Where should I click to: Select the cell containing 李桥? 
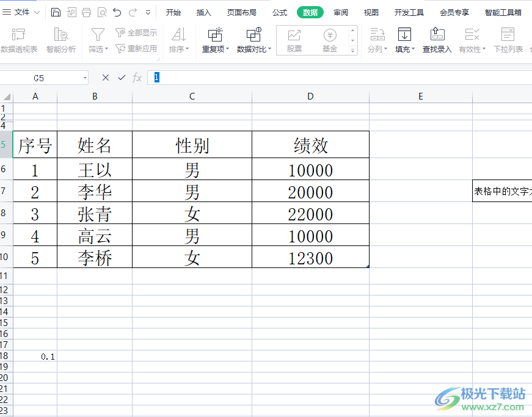coord(95,257)
